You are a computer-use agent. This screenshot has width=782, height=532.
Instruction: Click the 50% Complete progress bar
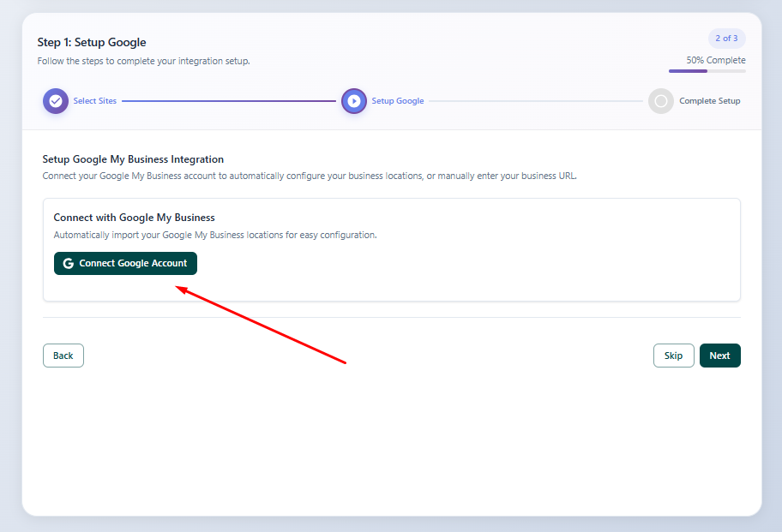coord(707,71)
